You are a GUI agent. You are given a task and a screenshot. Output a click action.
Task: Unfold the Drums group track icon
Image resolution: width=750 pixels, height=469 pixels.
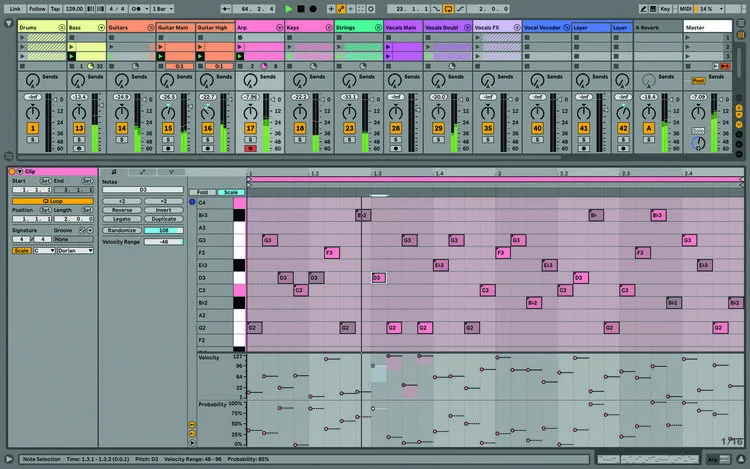coord(61,28)
